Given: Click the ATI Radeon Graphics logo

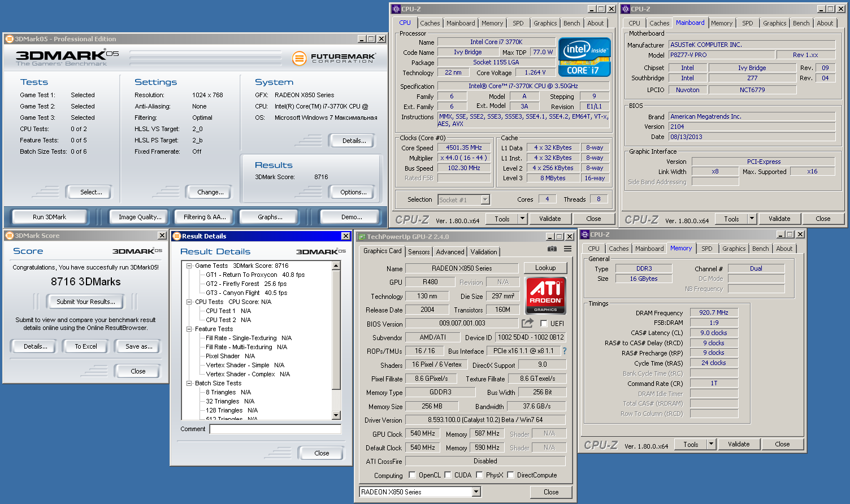Looking at the screenshot, I should (x=545, y=295).
